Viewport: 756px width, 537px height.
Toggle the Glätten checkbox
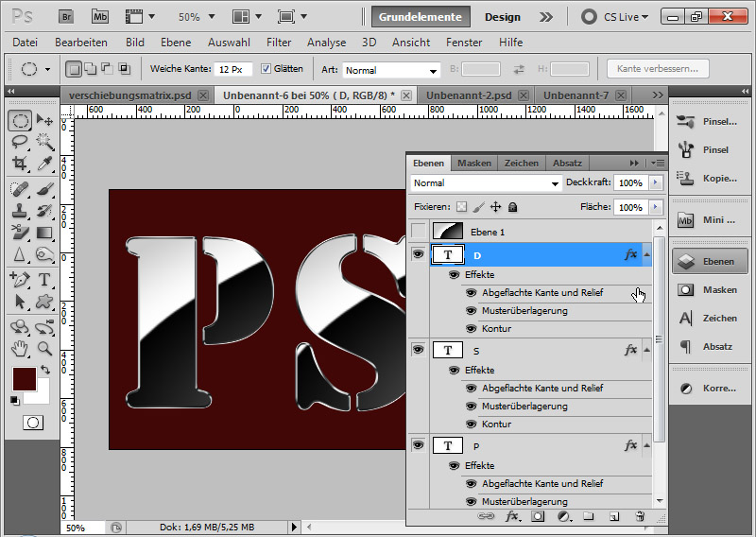tap(266, 69)
